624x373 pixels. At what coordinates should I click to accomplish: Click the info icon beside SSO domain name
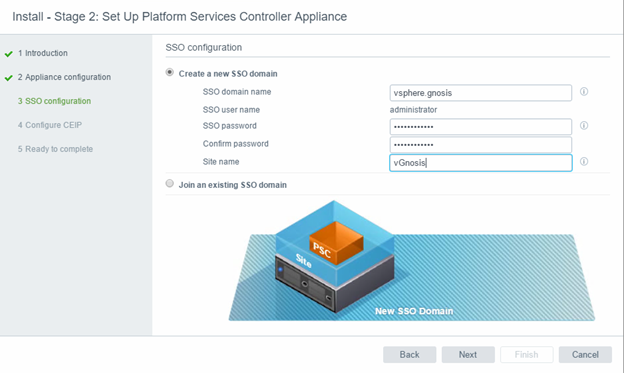click(584, 92)
